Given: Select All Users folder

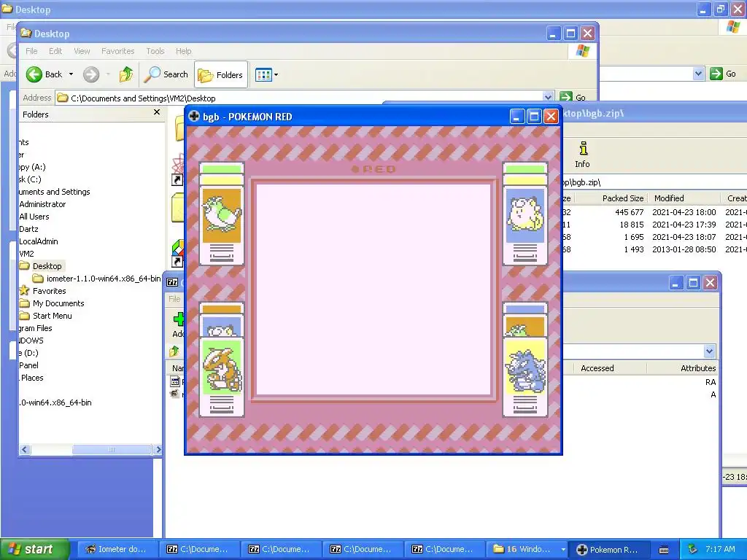Looking at the screenshot, I should (34, 217).
